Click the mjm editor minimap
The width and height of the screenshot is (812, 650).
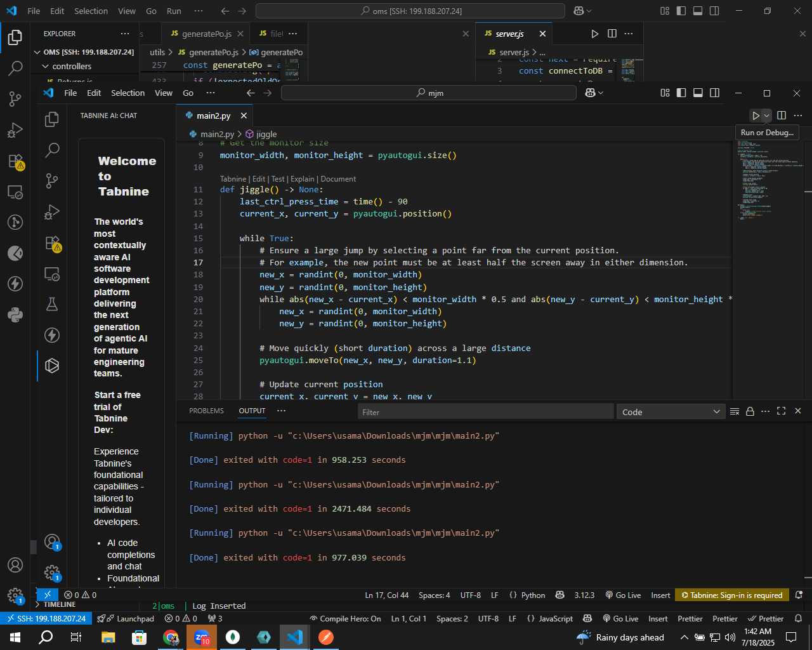point(768,181)
